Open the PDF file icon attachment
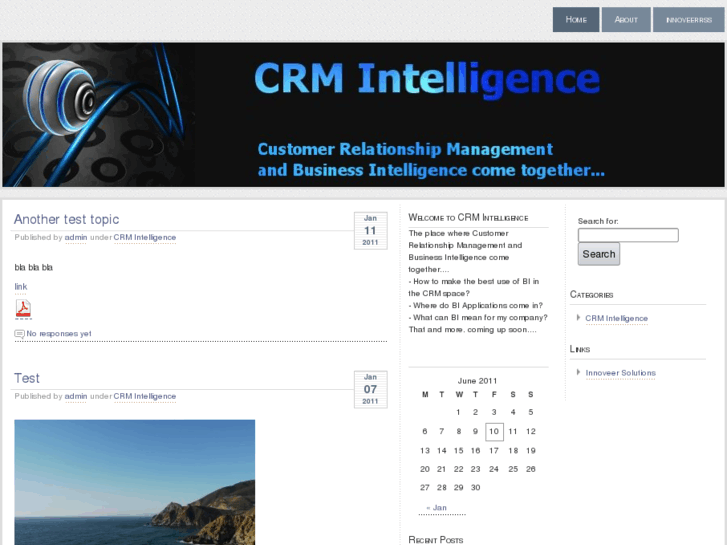727x545 pixels. click(22, 309)
